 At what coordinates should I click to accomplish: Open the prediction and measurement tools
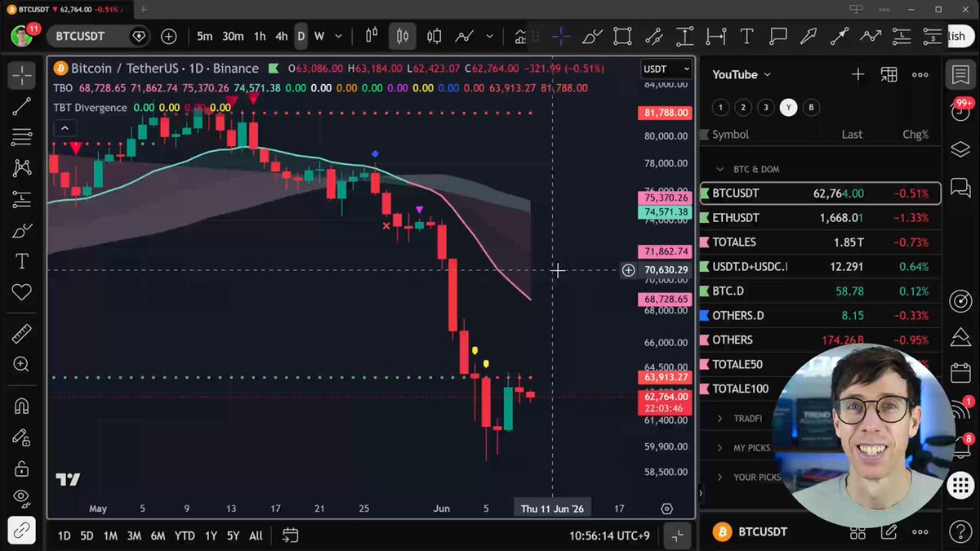pos(22,199)
